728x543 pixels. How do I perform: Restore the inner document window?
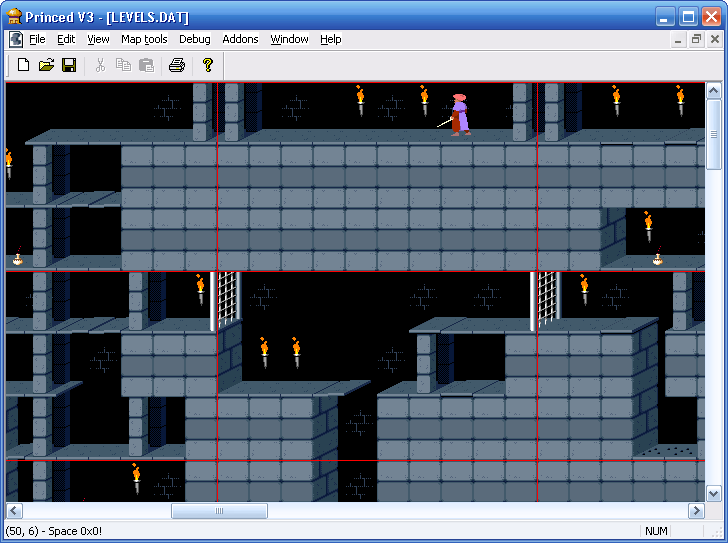(x=696, y=39)
